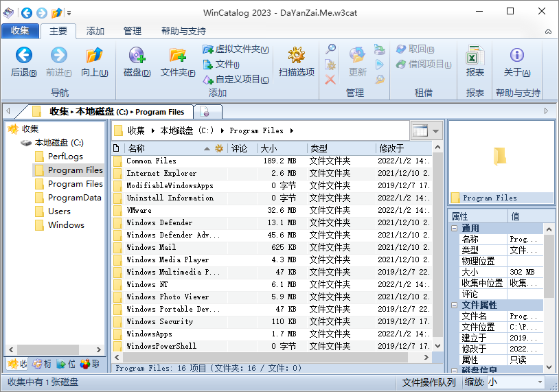Switch to the Main ribbon tab
Viewport: 559px width, 392px height.
[x=58, y=31]
